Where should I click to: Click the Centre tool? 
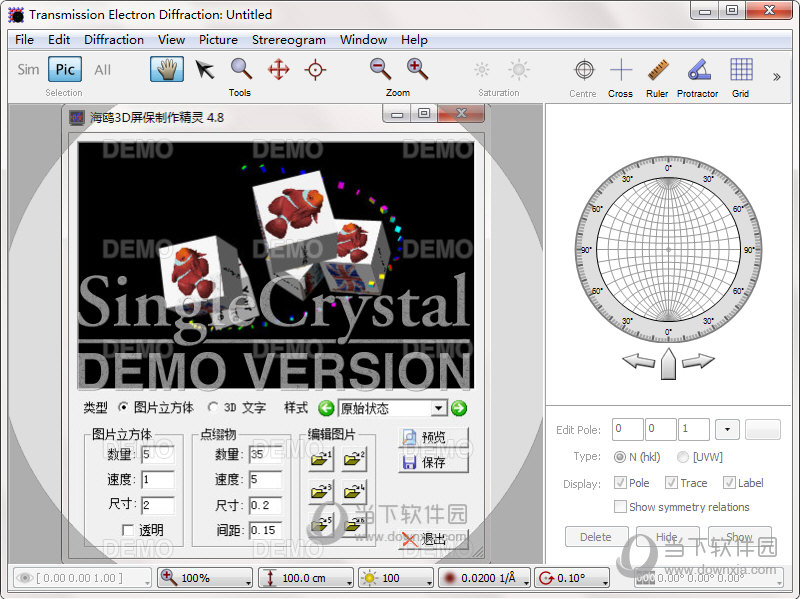[x=584, y=70]
